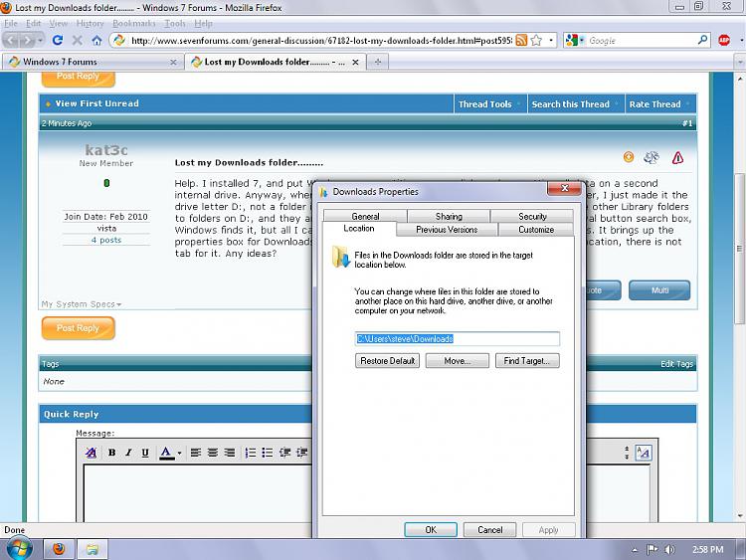Open Action Center flag in tray
746x560 pixels.
pyautogui.click(x=652, y=550)
